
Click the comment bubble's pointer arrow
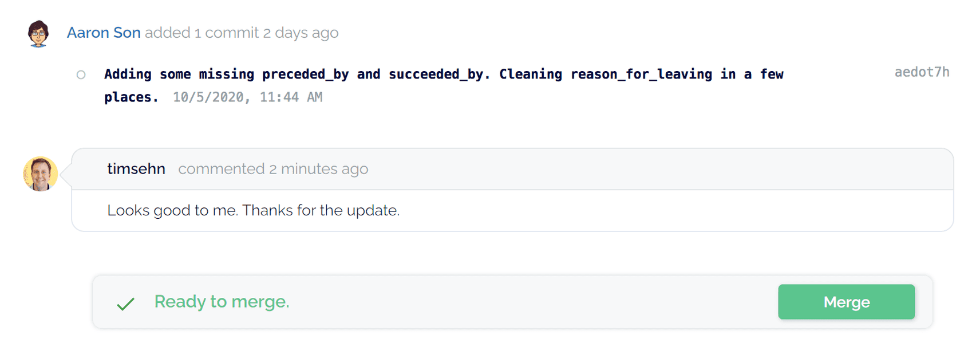[65, 174]
